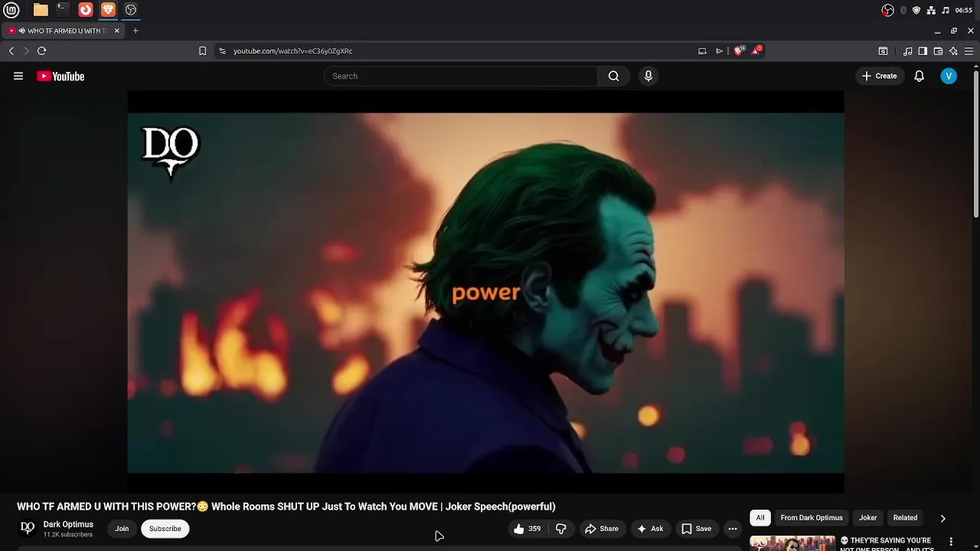This screenshot has width=980, height=551.
Task: Open a new browser tab with plus
Action: [x=136, y=31]
